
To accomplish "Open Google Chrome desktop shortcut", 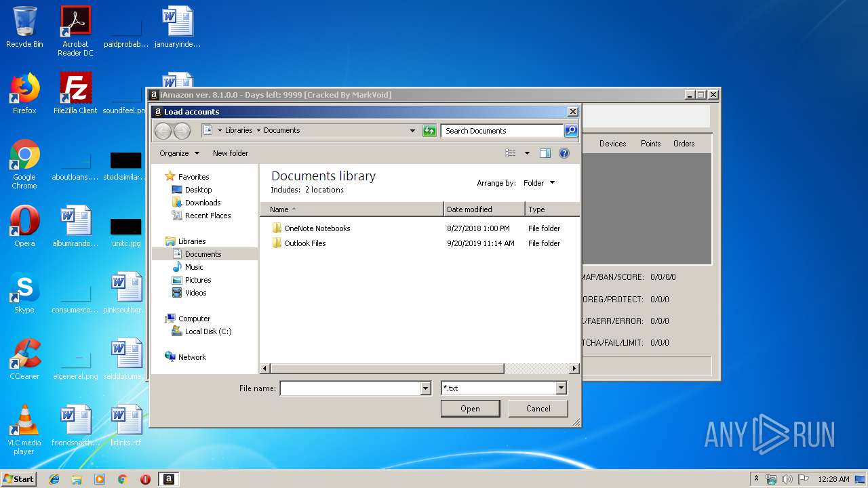I will coord(24,164).
